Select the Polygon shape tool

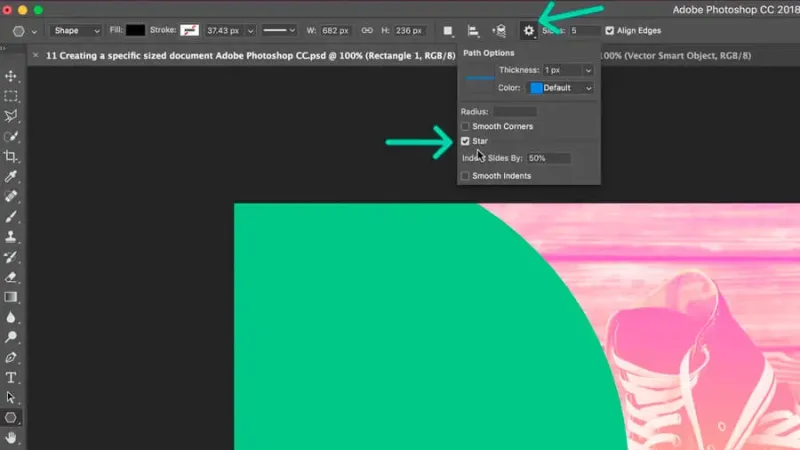pyautogui.click(x=11, y=418)
